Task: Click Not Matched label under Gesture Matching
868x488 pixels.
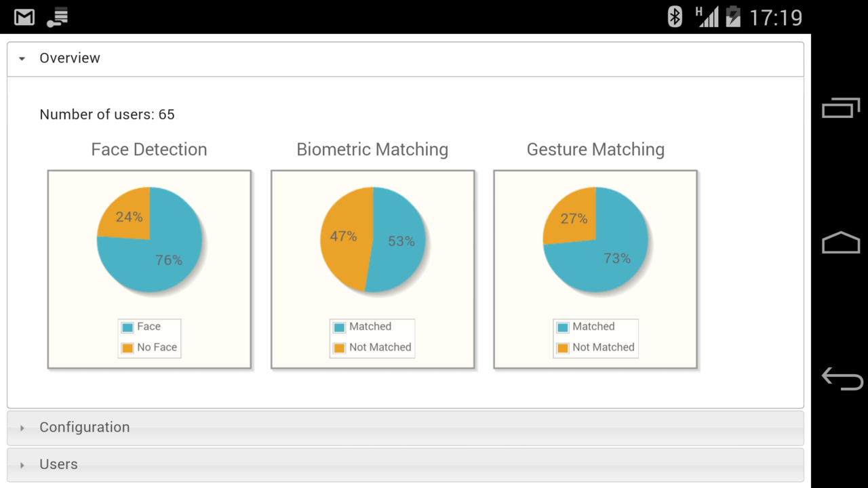Action: (x=604, y=347)
